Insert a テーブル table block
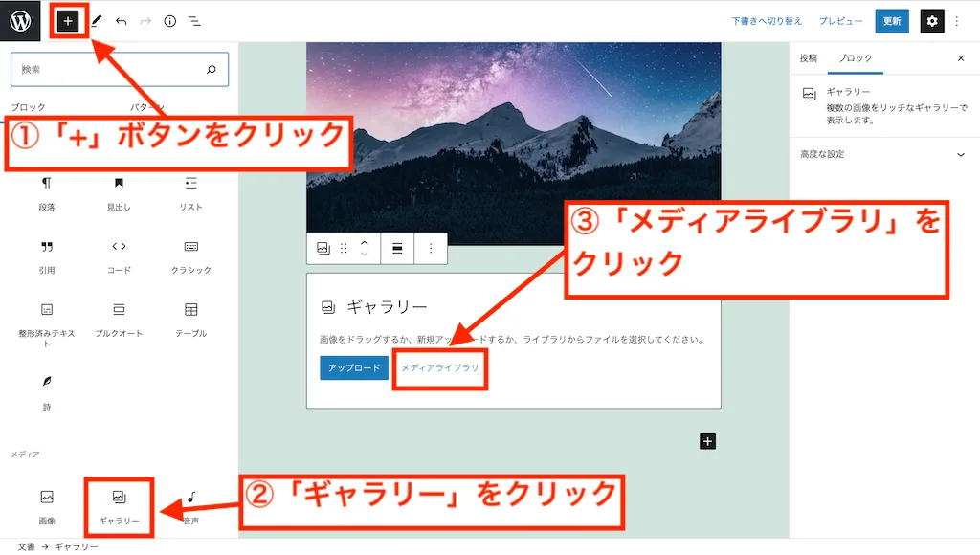 [x=190, y=320]
